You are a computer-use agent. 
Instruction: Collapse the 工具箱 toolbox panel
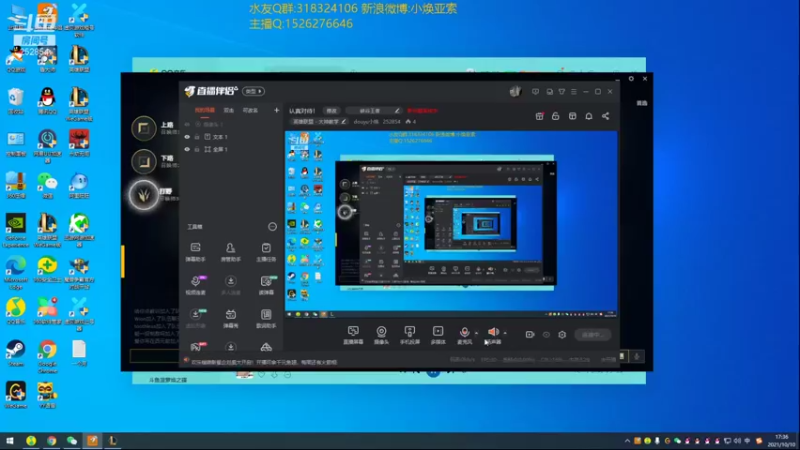pyautogui.click(x=272, y=227)
